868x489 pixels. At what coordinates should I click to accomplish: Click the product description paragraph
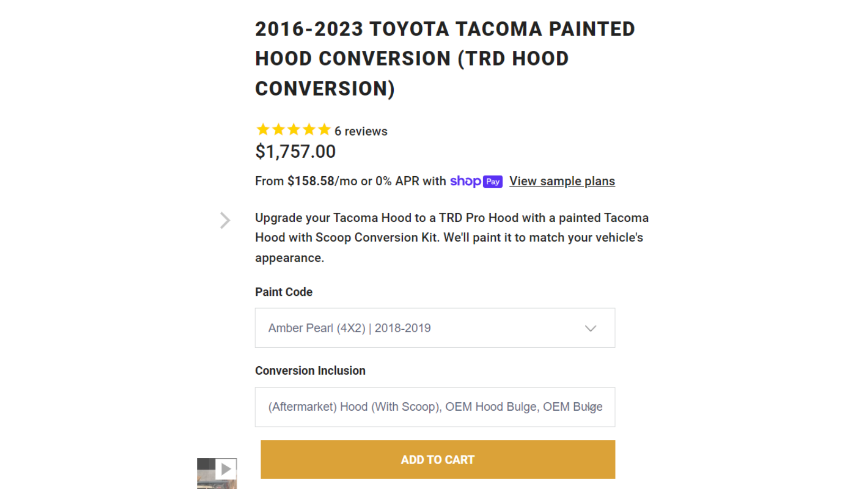[451, 238]
